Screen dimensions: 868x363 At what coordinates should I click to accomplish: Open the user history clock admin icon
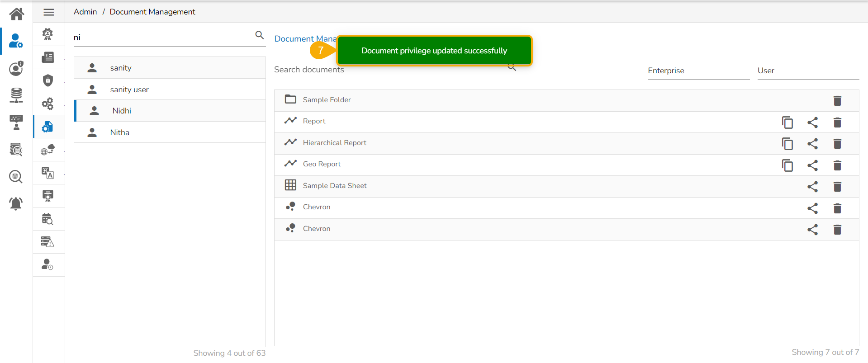point(47,265)
